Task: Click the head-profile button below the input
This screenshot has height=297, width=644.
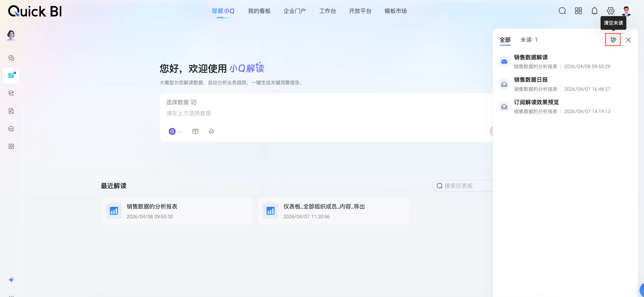Action: click(x=211, y=131)
